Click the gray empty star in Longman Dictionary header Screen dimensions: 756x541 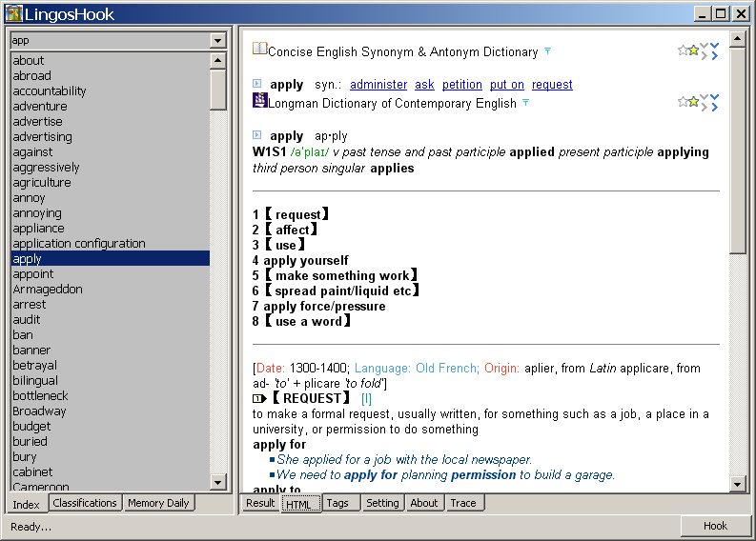[x=683, y=102]
